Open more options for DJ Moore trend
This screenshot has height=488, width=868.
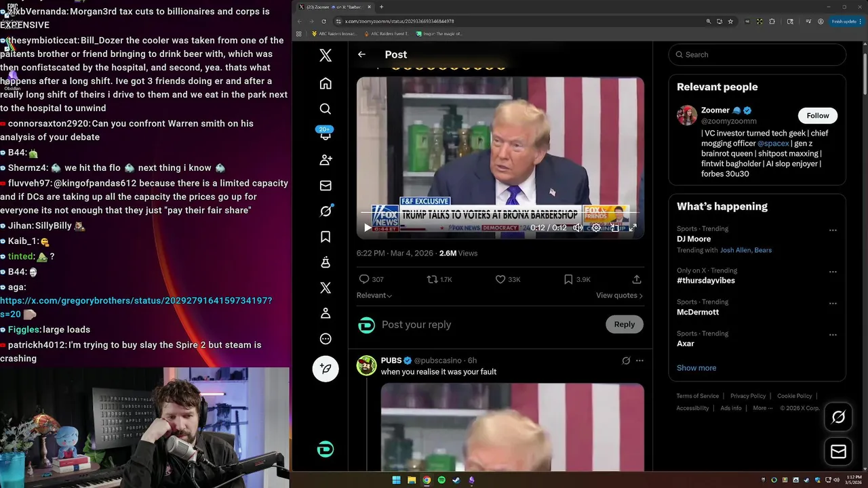tap(833, 230)
